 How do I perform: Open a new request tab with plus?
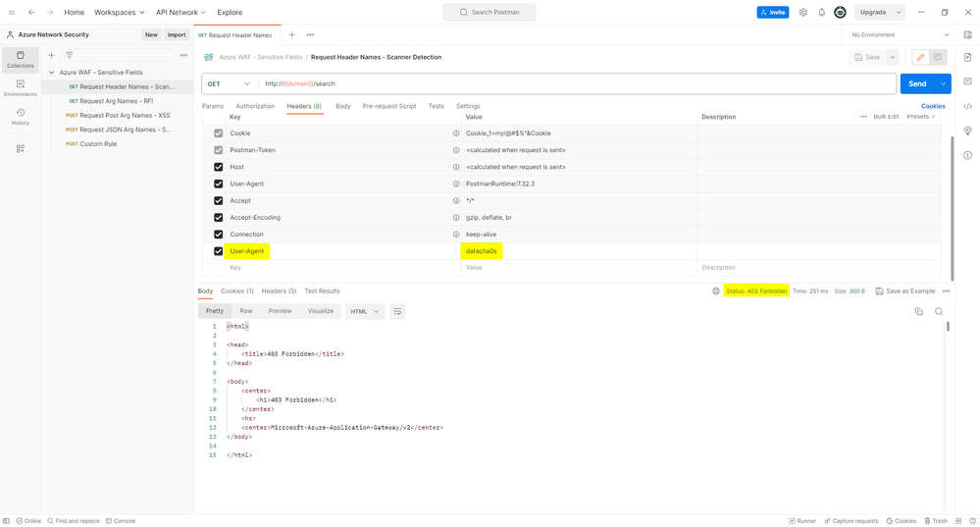pyautogui.click(x=291, y=34)
